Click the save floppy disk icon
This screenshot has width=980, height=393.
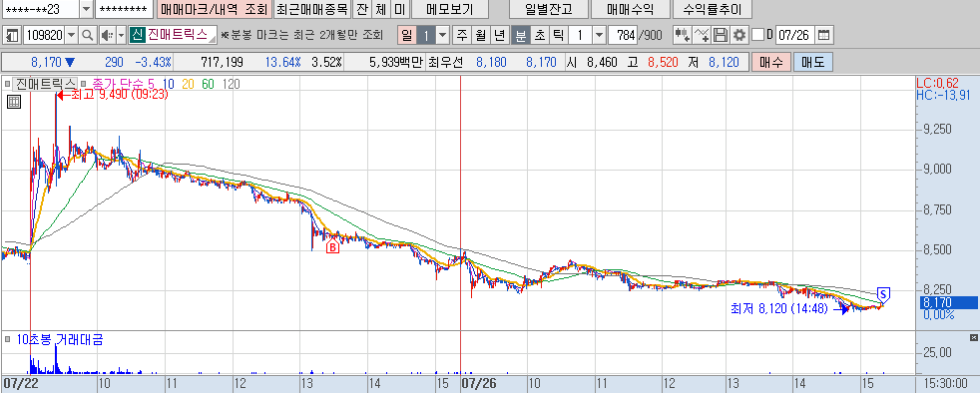pos(722,35)
